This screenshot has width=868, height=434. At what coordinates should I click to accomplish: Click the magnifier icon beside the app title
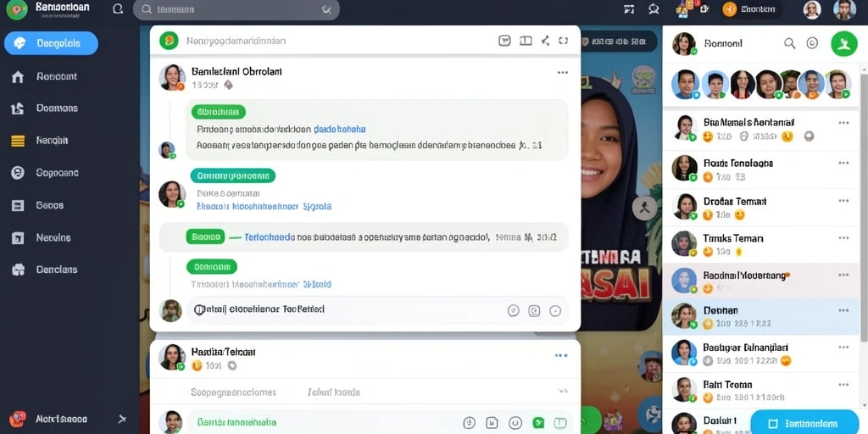pyautogui.click(x=118, y=9)
